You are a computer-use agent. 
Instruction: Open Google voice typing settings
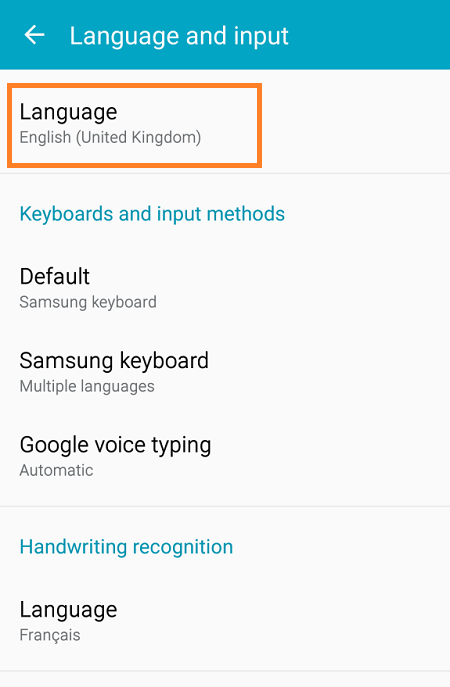click(x=225, y=457)
